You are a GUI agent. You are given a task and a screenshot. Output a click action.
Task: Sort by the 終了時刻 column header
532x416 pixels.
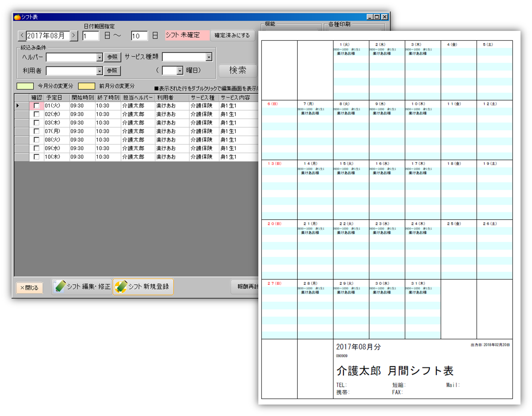coord(108,98)
